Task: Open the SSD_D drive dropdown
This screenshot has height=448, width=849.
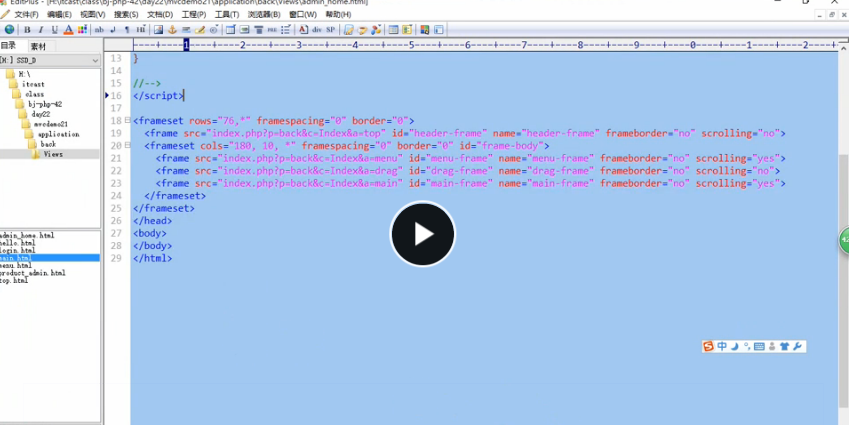Action: click(50, 60)
